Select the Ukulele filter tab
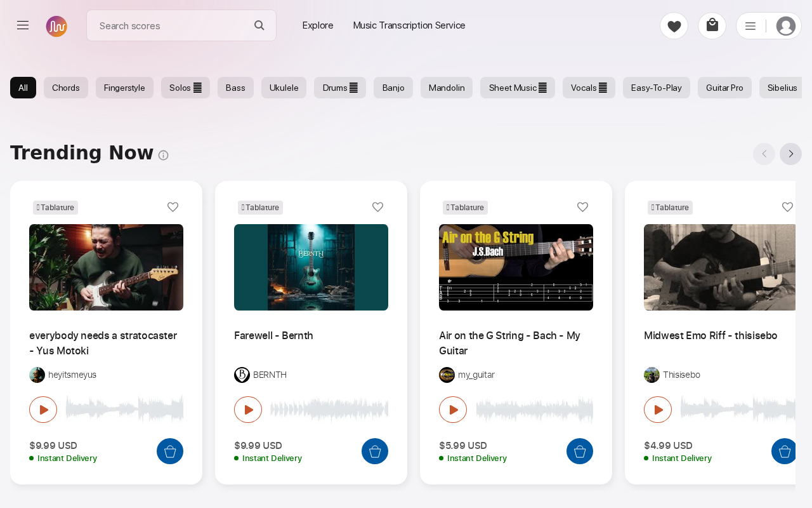Viewport: 812px width, 508px height. (284, 88)
